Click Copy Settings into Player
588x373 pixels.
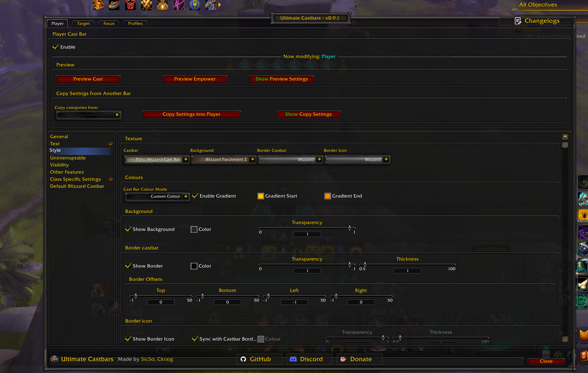coord(192,114)
